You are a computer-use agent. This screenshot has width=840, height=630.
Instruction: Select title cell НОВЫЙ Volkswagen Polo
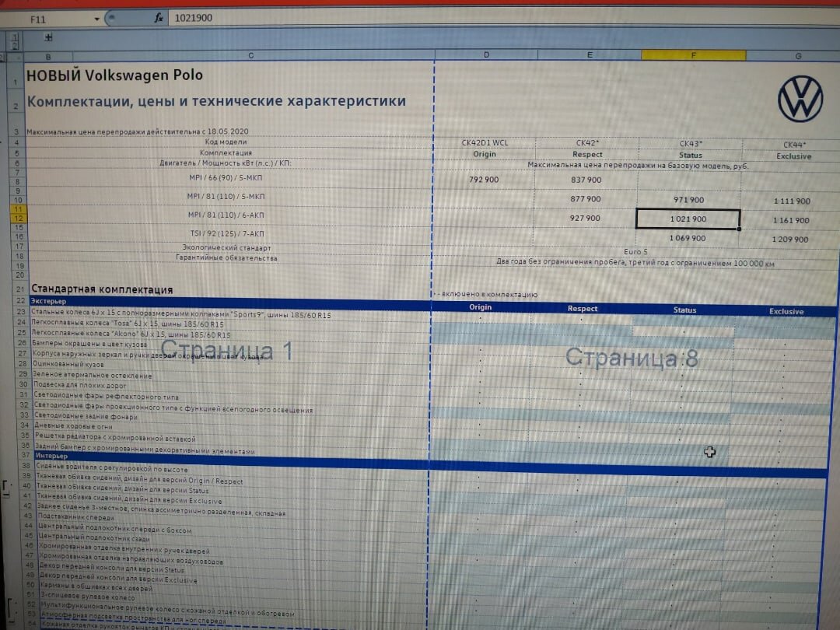click(x=114, y=75)
